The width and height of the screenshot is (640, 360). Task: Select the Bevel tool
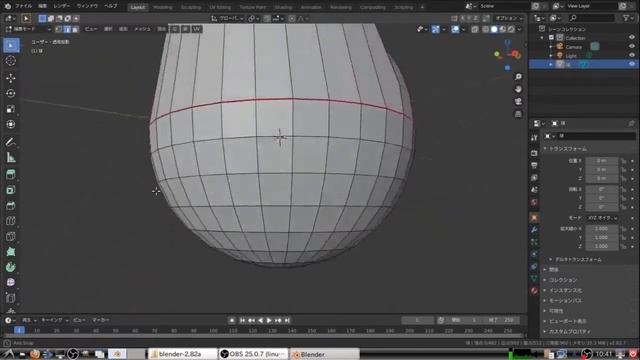coord(11,206)
